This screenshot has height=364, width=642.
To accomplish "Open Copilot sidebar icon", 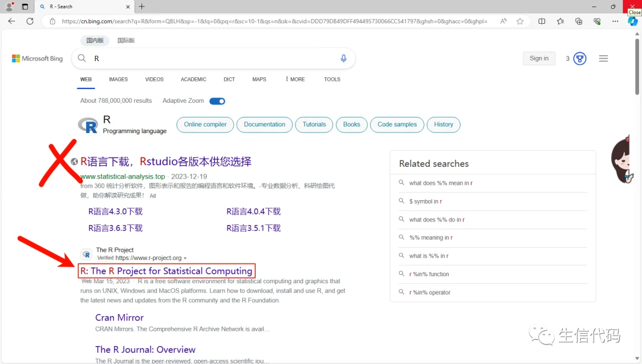I will pos(633,21).
